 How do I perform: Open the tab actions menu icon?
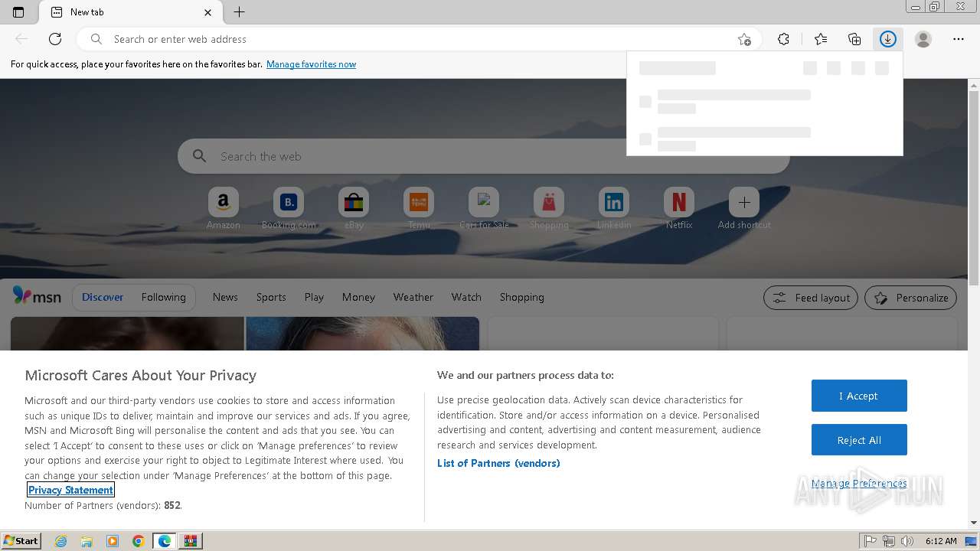pyautogui.click(x=18, y=12)
